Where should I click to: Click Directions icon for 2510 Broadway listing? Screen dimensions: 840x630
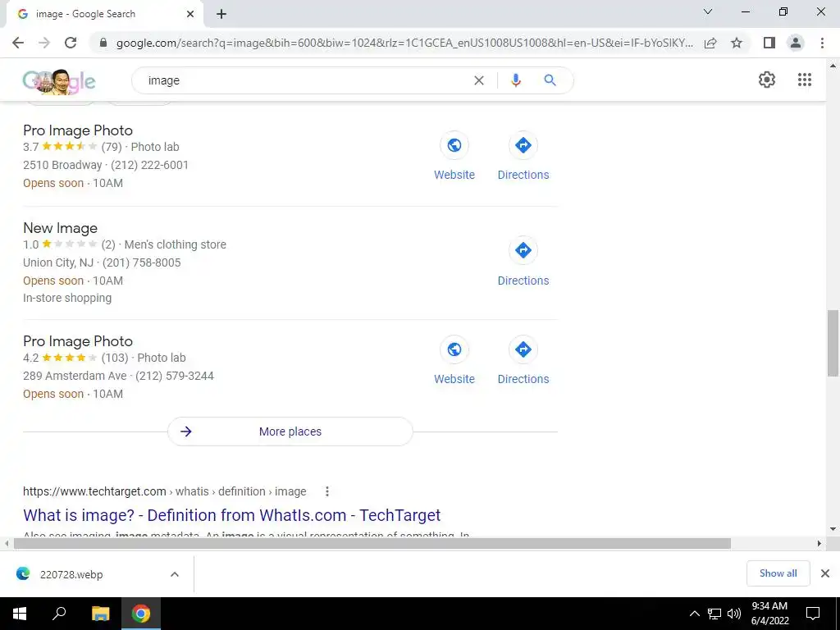[523, 145]
